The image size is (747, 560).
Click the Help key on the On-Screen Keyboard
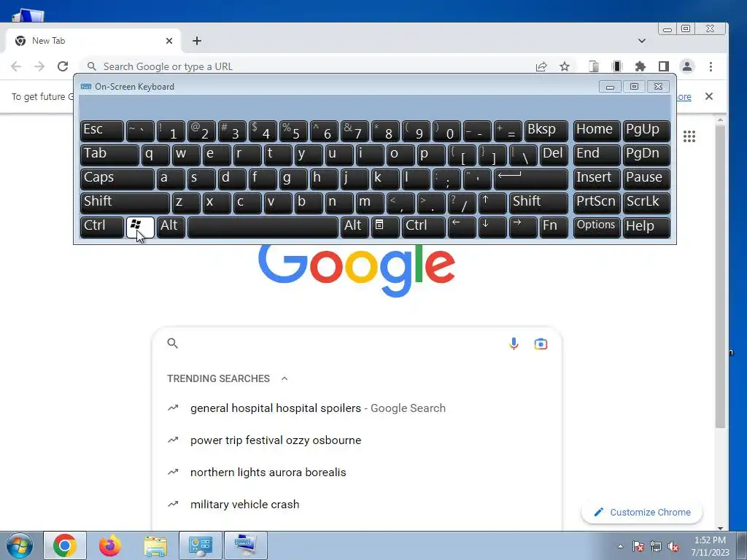click(x=646, y=227)
